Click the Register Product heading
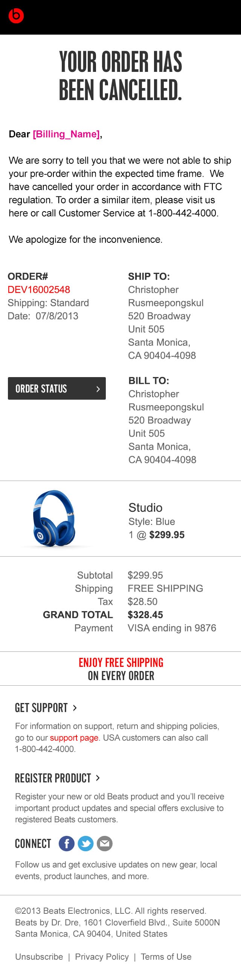Image resolution: width=241 pixels, height=980 pixels. tap(53, 778)
